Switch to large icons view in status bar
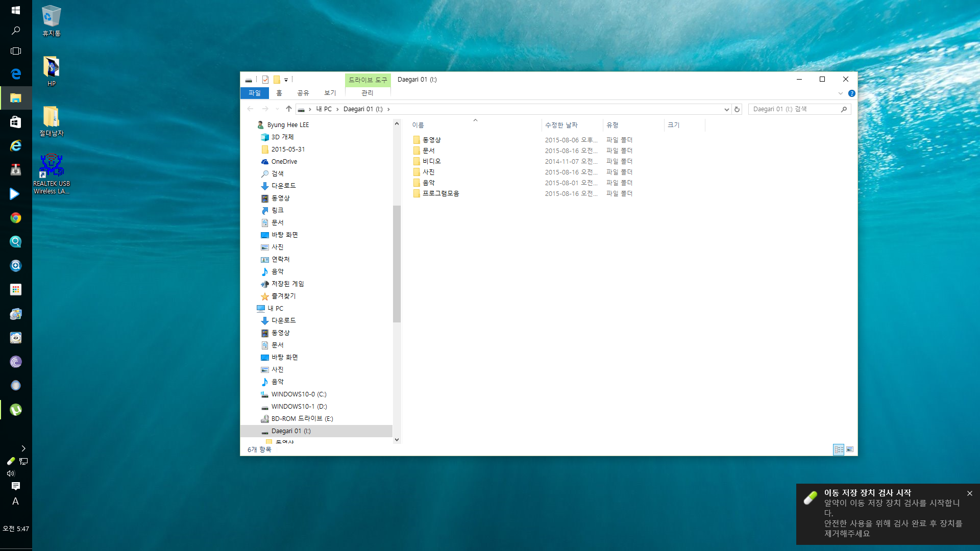 coord(850,449)
